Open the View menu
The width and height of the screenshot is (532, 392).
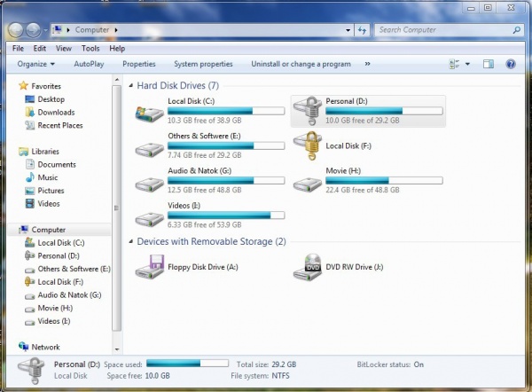coord(64,49)
